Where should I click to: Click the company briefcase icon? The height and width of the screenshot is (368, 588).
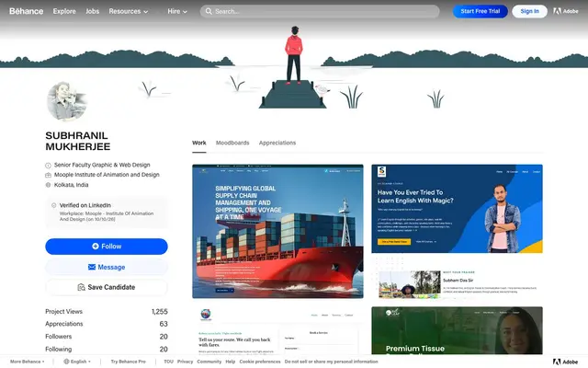coord(48,175)
